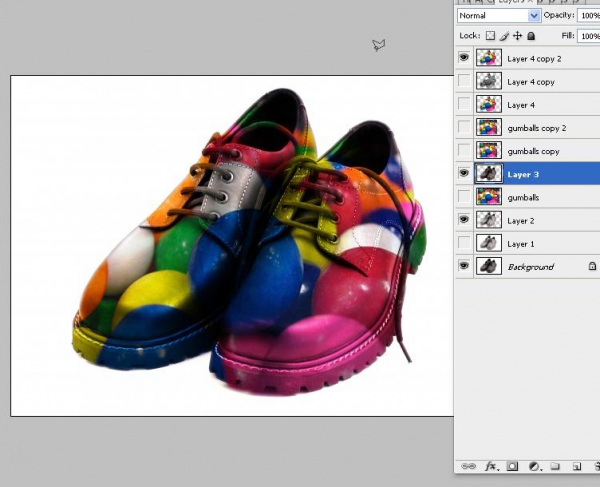600x487 pixels.
Task: Create a new group folder
Action: click(x=555, y=466)
